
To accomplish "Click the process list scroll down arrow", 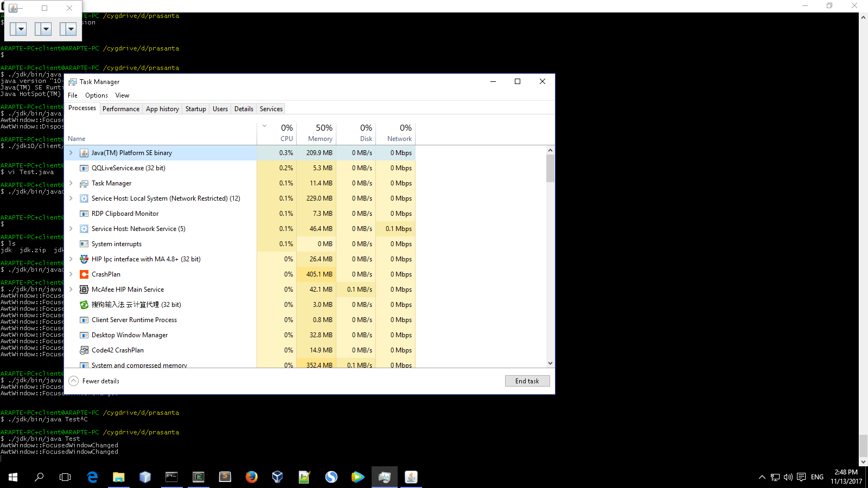I will point(550,363).
